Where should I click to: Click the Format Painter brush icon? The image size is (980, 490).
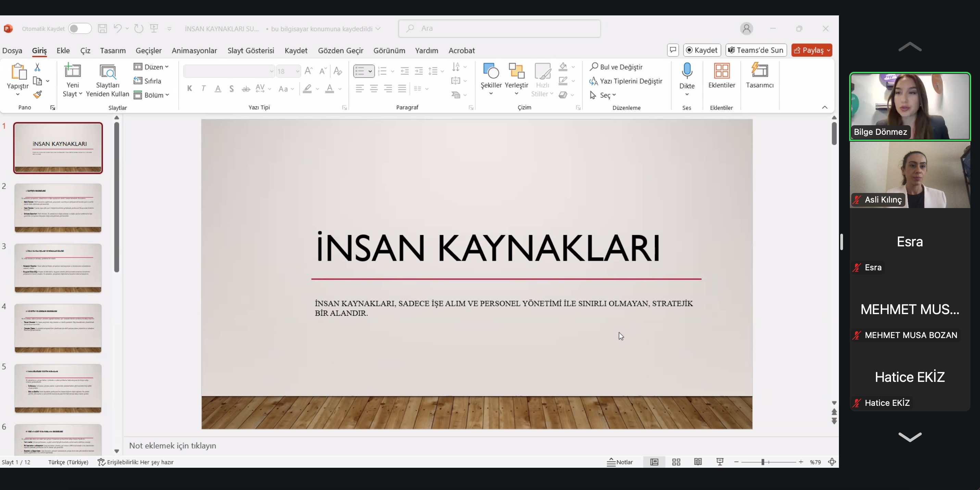tap(37, 95)
